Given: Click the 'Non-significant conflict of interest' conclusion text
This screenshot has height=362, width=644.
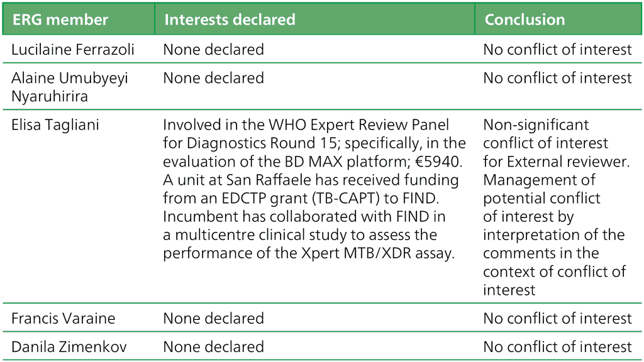Looking at the screenshot, I should [x=545, y=134].
